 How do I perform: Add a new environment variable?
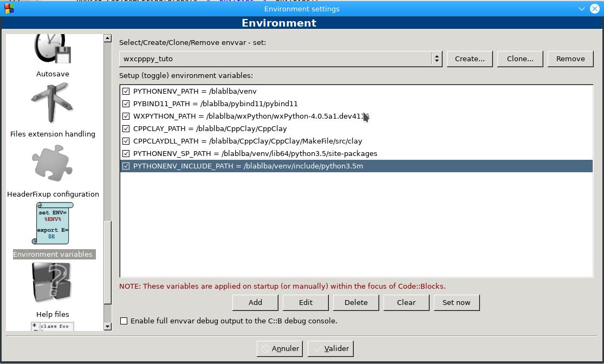[255, 302]
